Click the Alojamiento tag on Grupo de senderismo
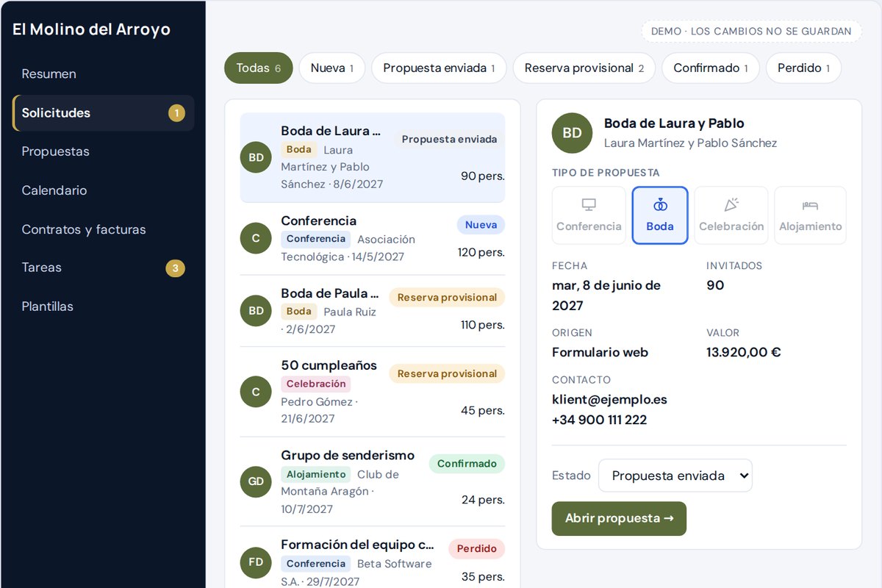 tap(316, 474)
